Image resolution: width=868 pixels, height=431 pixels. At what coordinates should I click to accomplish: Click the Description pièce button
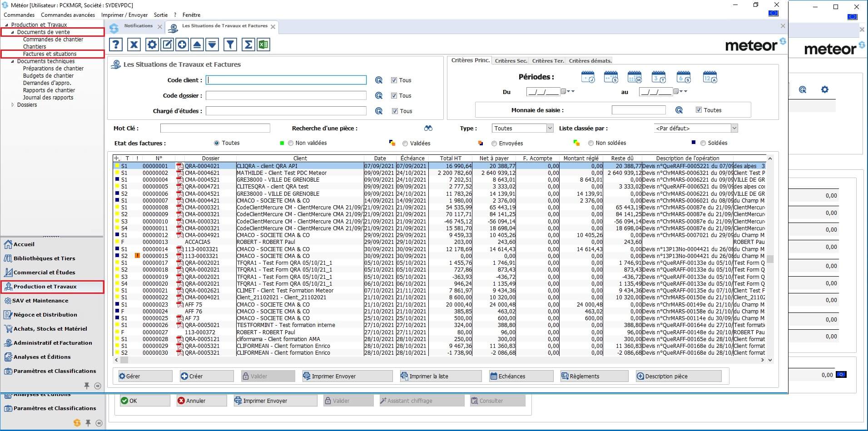(679, 376)
